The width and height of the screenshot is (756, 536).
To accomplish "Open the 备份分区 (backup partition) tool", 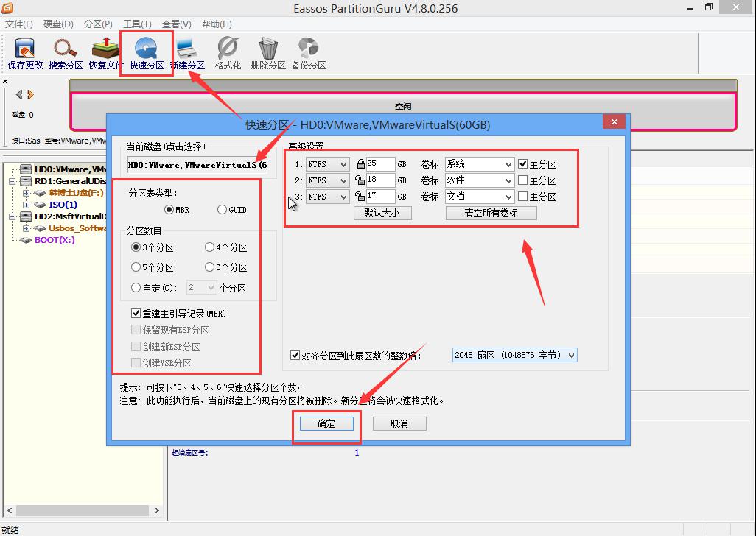I will click(x=309, y=52).
